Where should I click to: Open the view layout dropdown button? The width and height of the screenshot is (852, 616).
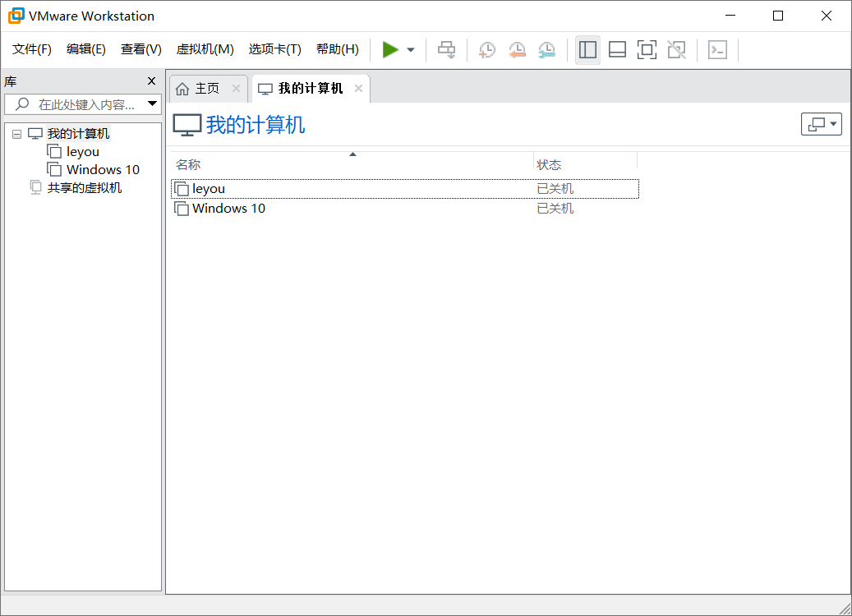point(822,124)
